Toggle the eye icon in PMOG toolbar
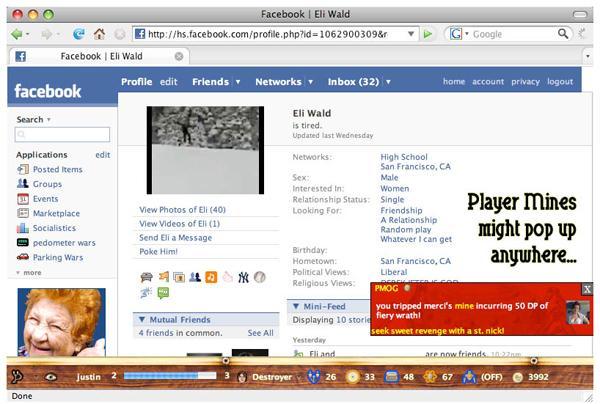 51,377
